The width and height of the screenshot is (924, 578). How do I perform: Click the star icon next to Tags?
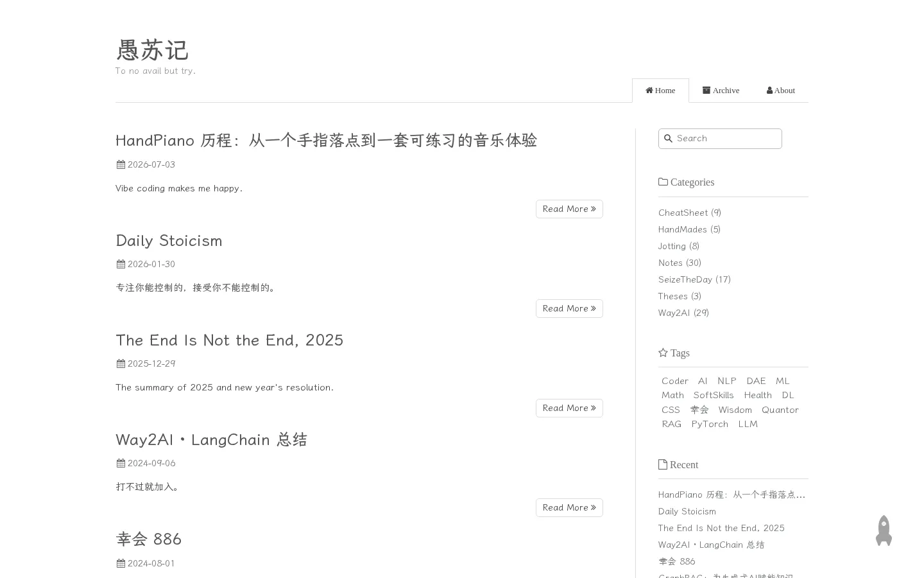pos(663,353)
